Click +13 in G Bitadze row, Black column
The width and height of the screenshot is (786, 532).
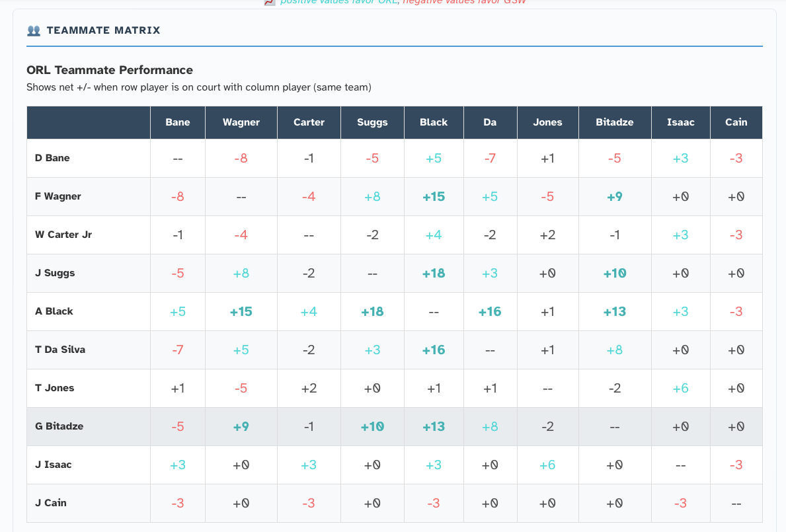click(434, 427)
